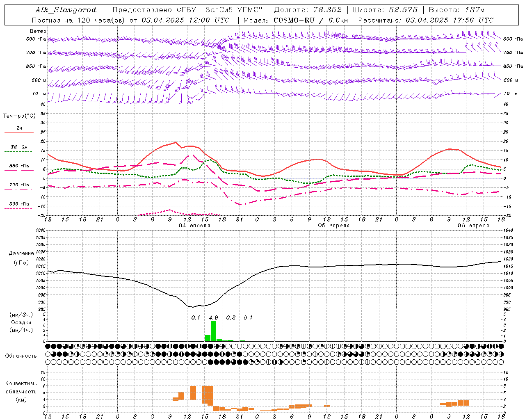Click the 2м temperature legend entry
This screenshot has height=420, width=525.
pyautogui.click(x=19, y=128)
